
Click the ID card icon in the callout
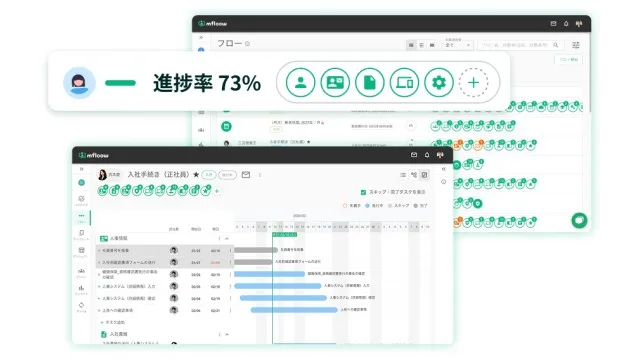[335, 82]
